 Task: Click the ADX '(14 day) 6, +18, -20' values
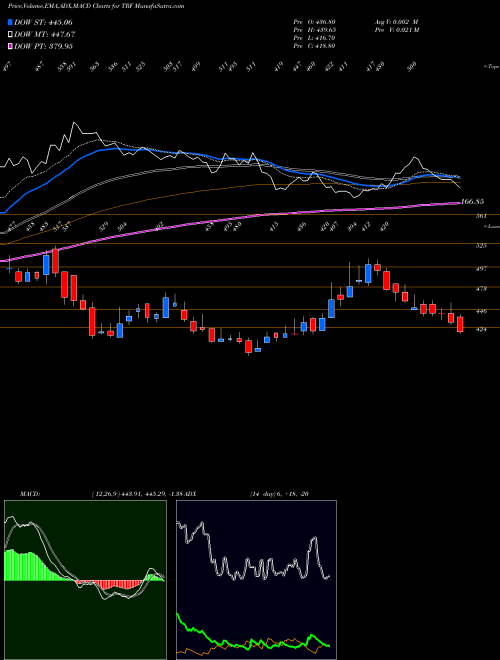click(278, 493)
